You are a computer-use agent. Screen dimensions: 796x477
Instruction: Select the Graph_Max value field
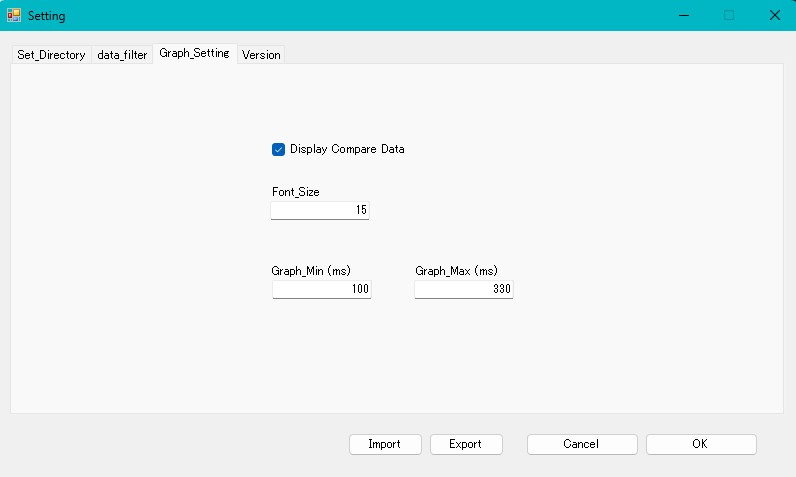[463, 289]
